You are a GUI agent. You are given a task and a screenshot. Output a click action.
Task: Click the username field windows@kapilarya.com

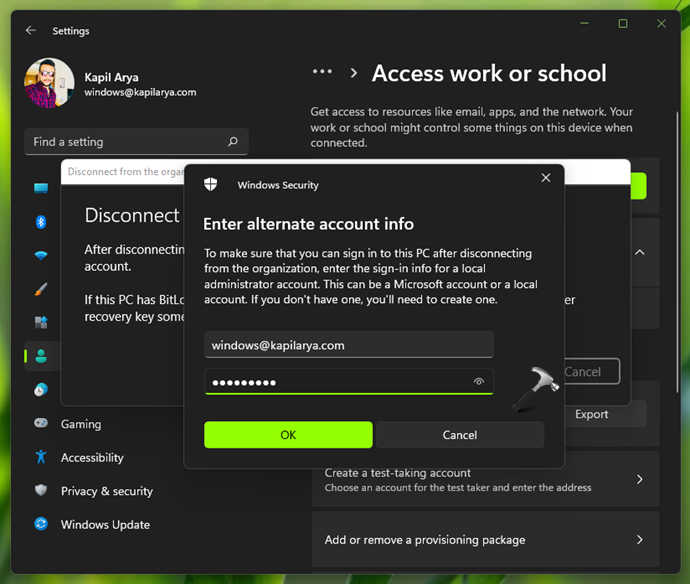(349, 345)
